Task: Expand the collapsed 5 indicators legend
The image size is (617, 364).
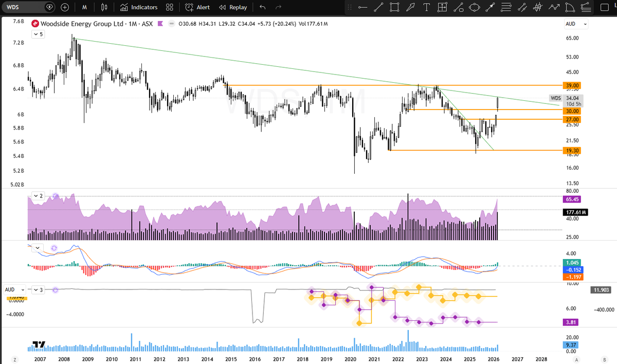Action: 39,34
